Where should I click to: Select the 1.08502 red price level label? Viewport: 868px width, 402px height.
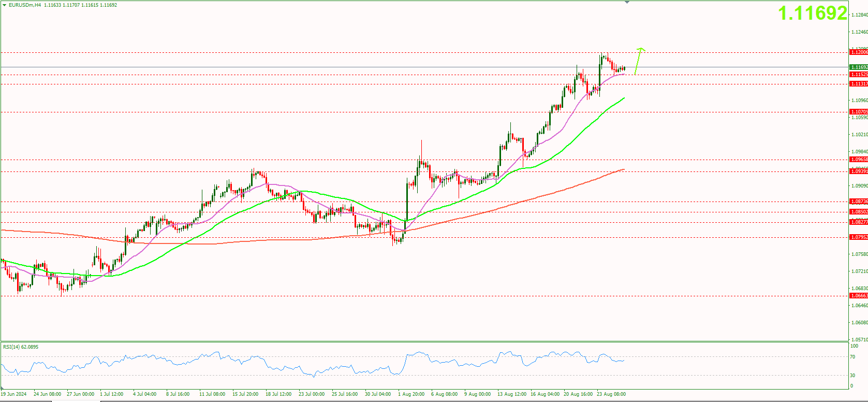pos(859,212)
